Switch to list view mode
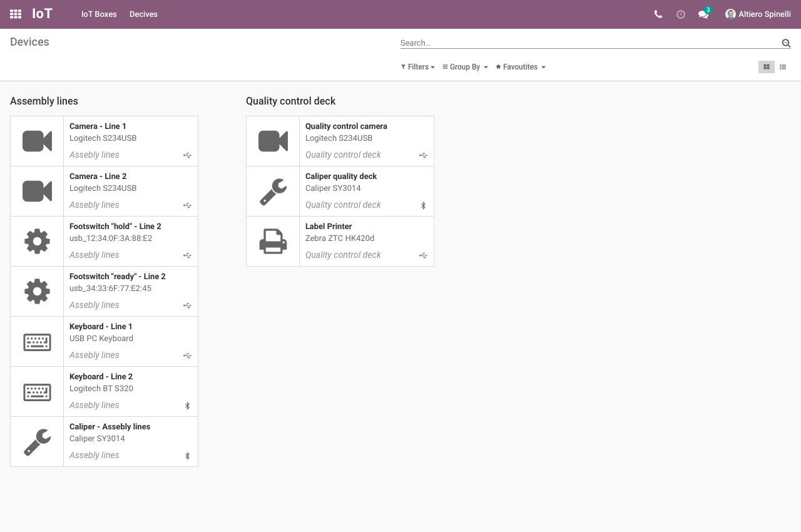 pyautogui.click(x=782, y=67)
